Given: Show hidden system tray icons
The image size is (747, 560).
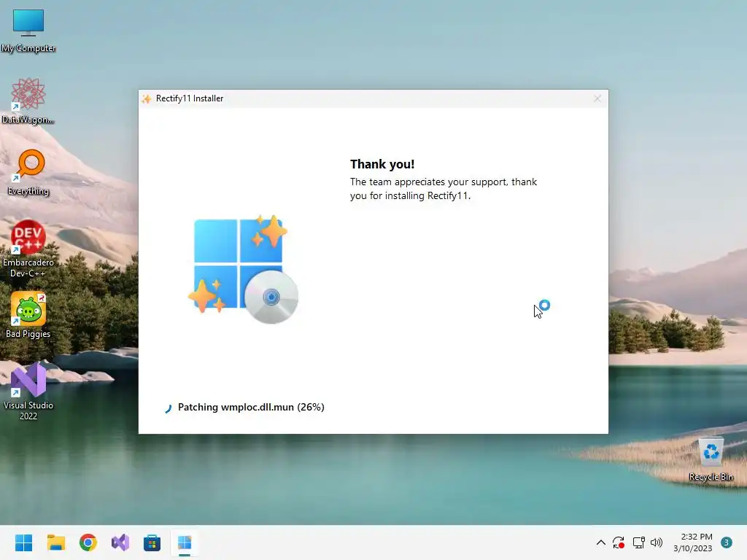Looking at the screenshot, I should tap(601, 542).
